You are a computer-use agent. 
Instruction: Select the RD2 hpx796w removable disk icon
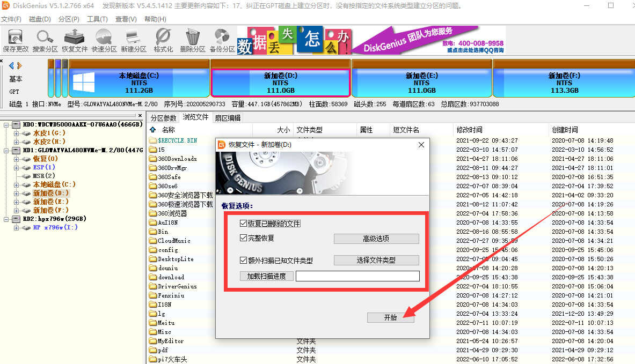click(x=16, y=219)
